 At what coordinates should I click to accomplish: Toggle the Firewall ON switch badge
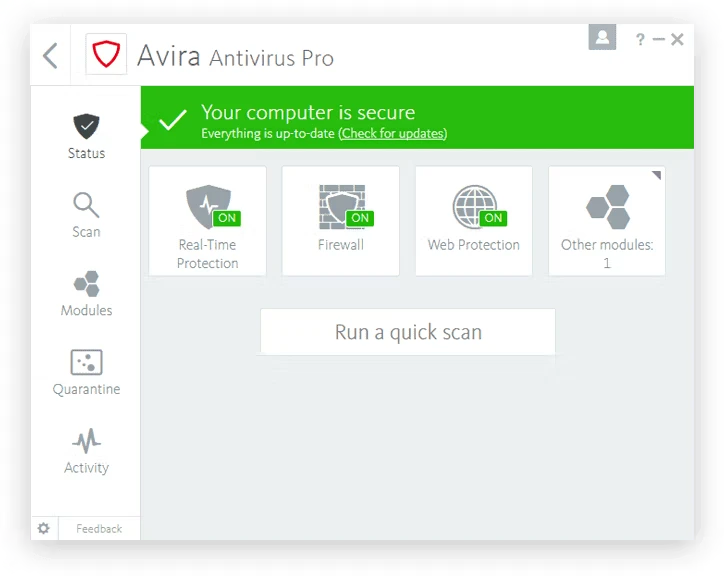coord(360,218)
